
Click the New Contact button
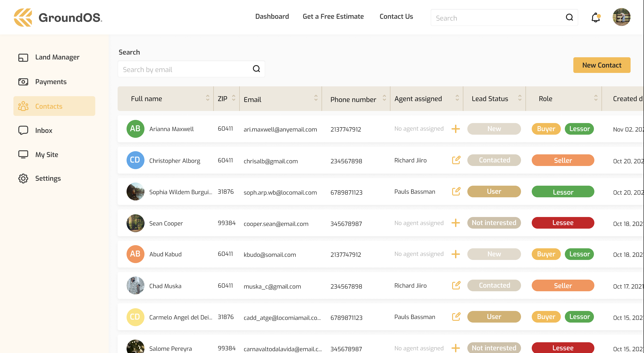click(602, 65)
